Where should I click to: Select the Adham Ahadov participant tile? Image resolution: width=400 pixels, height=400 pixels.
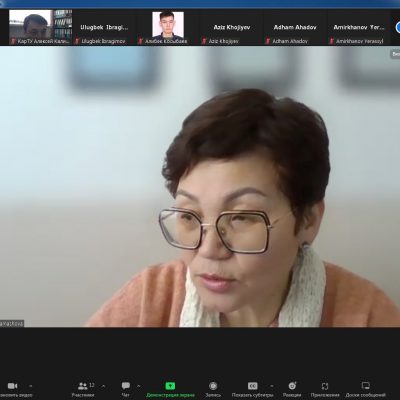295,27
